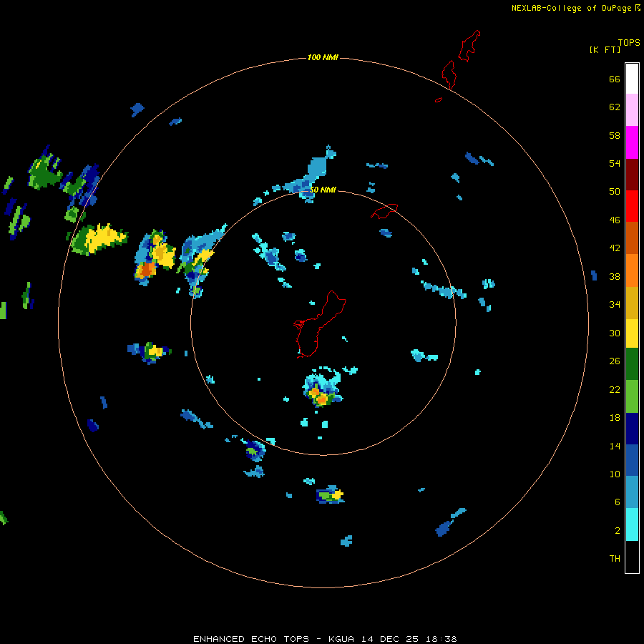Pick the cyan legend swatch
Image resolution: width=644 pixels, height=644 pixels.
[x=632, y=525]
